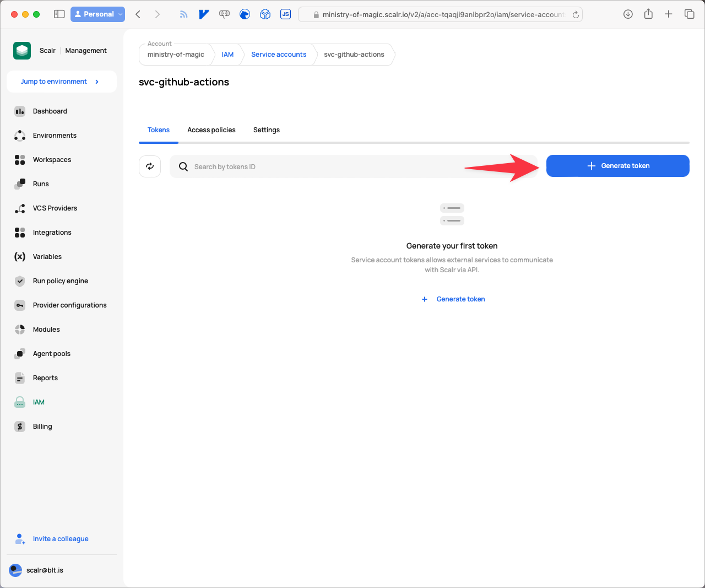Show Safari downloads
This screenshot has height=588, width=705.
click(x=628, y=14)
